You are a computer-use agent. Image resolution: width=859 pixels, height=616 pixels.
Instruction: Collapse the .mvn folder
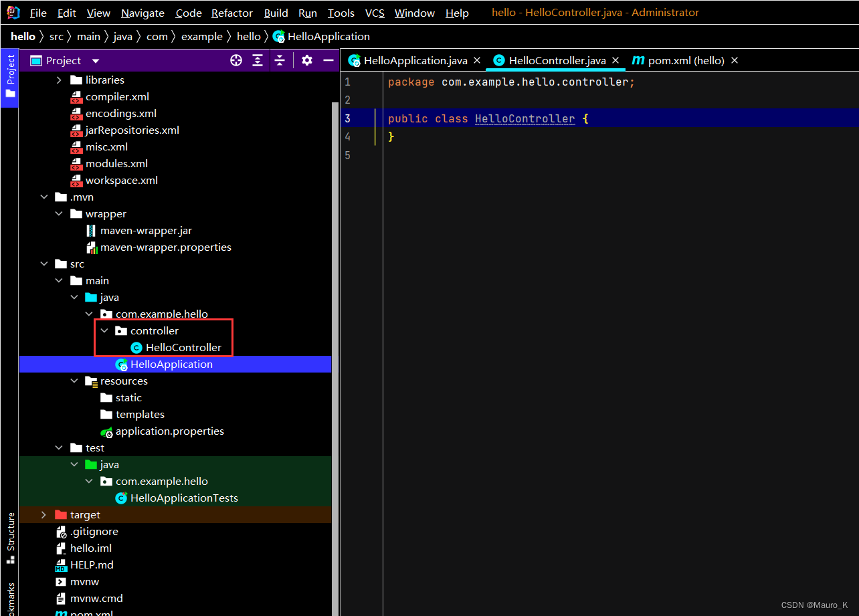coord(44,197)
